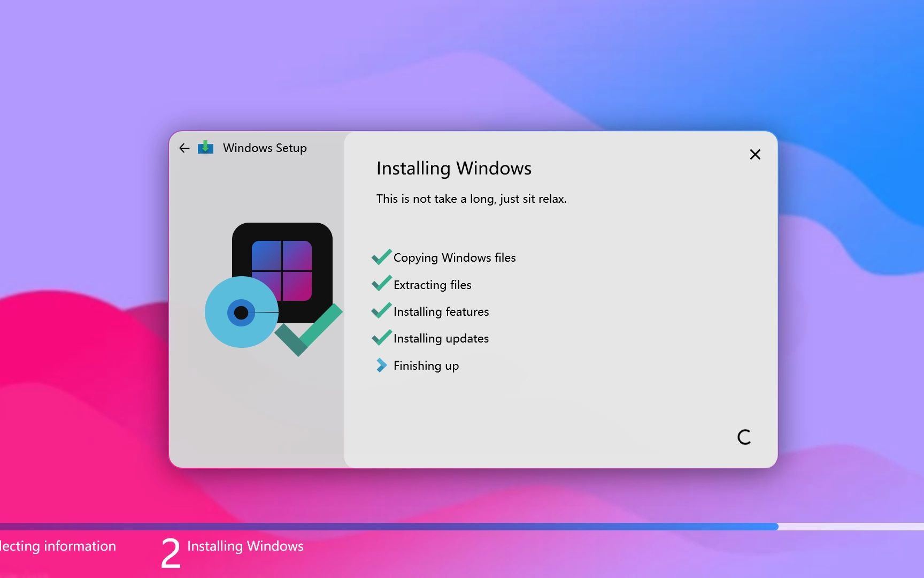This screenshot has width=924, height=578.
Task: Select the Installing features step label
Action: pos(441,311)
